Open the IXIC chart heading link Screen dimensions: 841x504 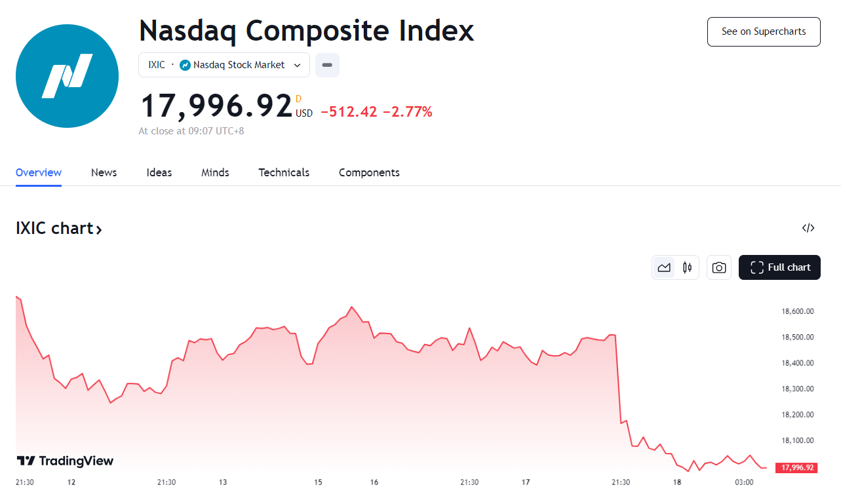pos(59,228)
